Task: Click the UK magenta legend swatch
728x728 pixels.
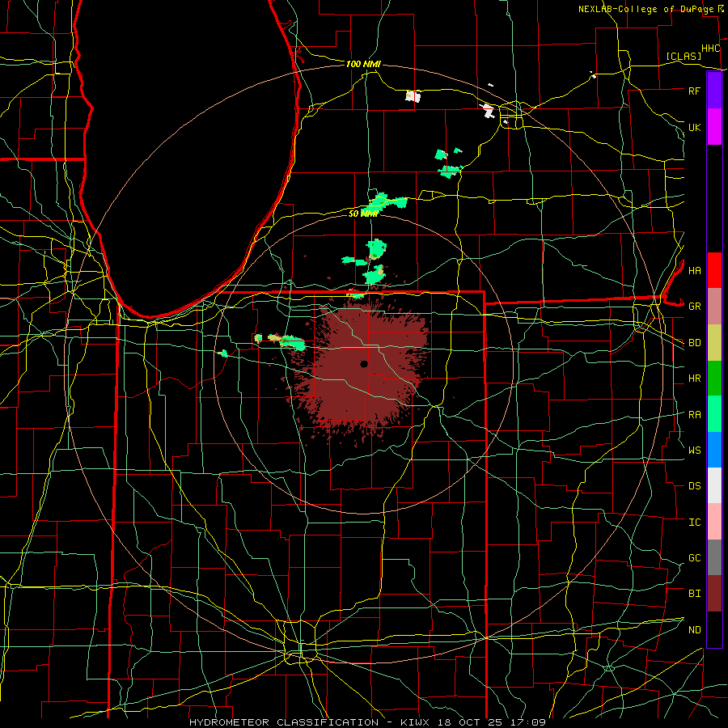Action: tap(714, 127)
